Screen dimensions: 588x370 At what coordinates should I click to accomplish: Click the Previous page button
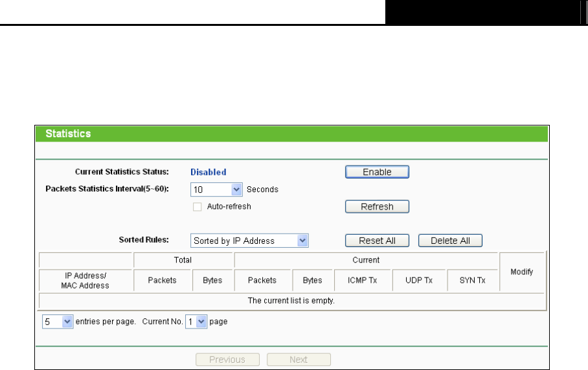click(227, 360)
